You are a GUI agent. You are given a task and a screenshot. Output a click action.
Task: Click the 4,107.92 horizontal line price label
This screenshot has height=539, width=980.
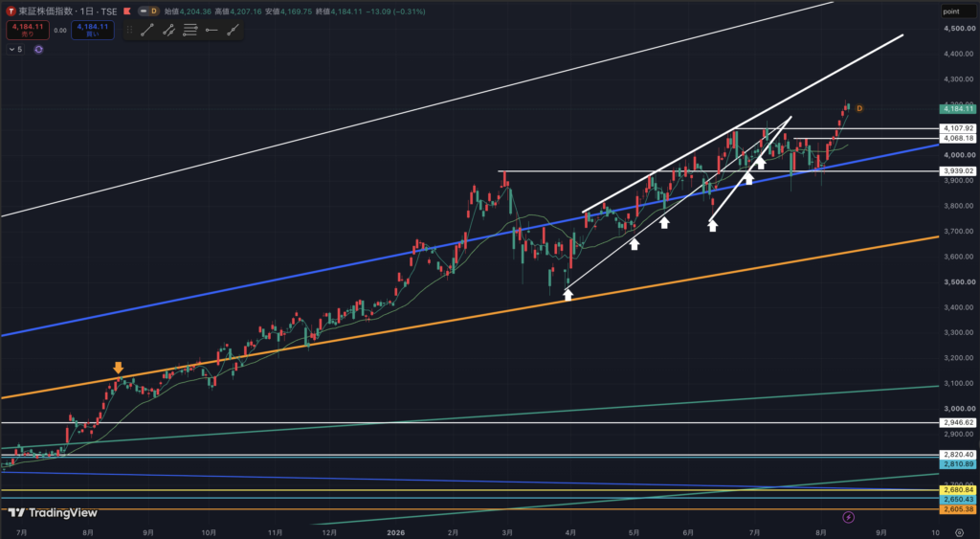pyautogui.click(x=957, y=128)
